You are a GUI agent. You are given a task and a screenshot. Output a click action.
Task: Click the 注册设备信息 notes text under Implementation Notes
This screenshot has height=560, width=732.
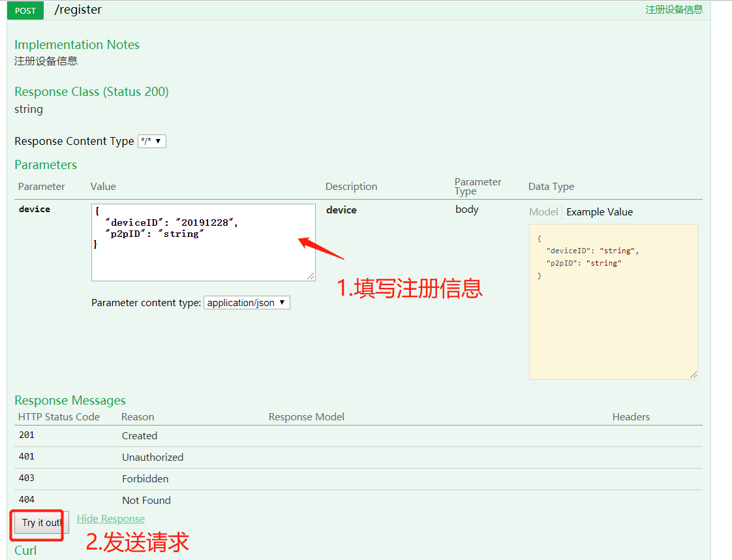click(46, 61)
